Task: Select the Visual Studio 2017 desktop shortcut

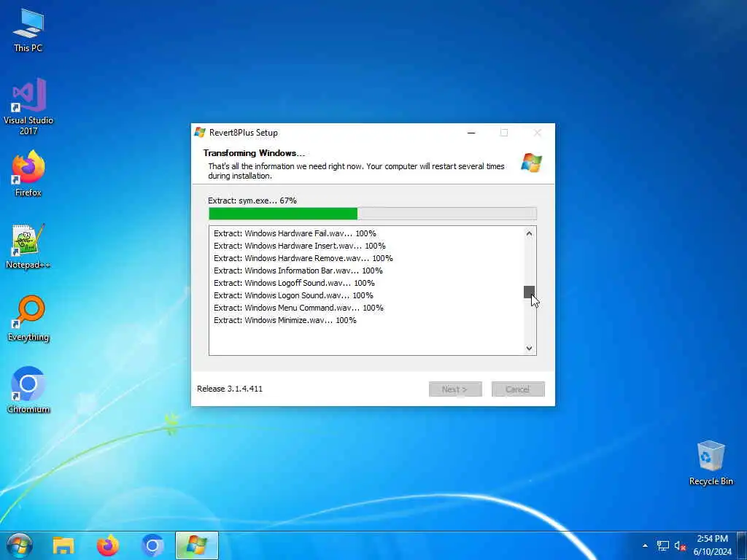Action: 28,106
